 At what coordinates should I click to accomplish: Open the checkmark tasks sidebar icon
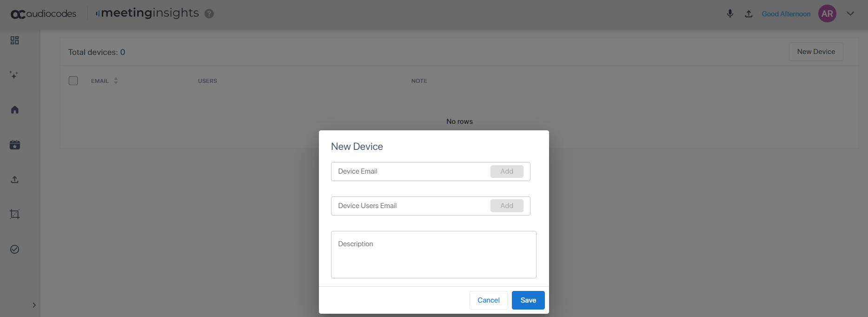15,250
